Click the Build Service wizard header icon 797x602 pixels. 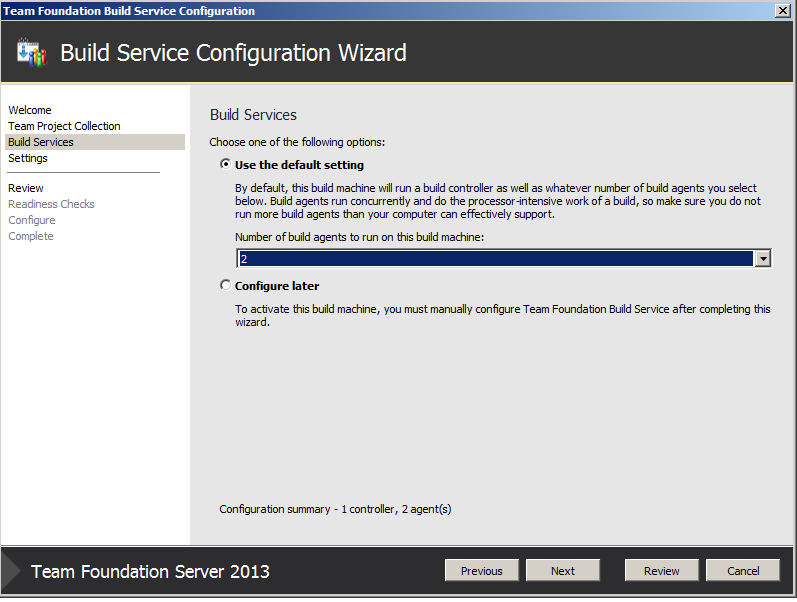pos(32,52)
